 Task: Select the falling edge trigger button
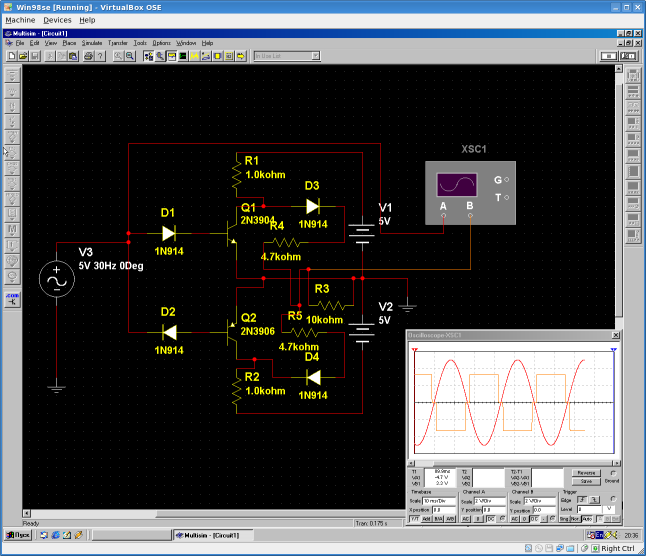tap(594, 500)
